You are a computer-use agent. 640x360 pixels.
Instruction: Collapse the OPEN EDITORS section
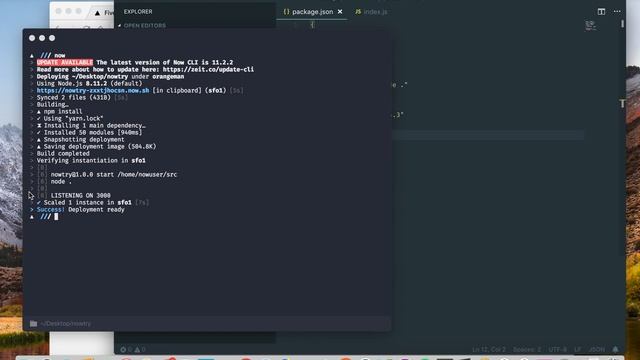pyautogui.click(x=142, y=25)
